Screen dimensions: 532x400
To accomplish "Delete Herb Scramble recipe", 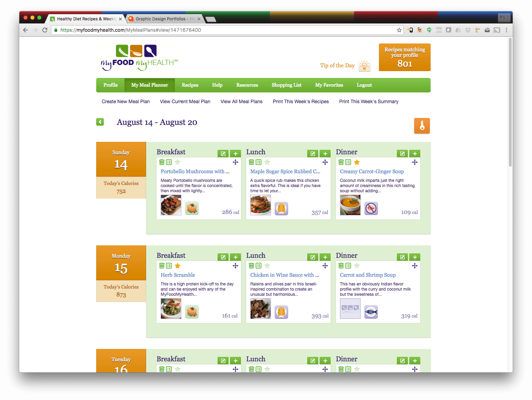I will pos(162,265).
